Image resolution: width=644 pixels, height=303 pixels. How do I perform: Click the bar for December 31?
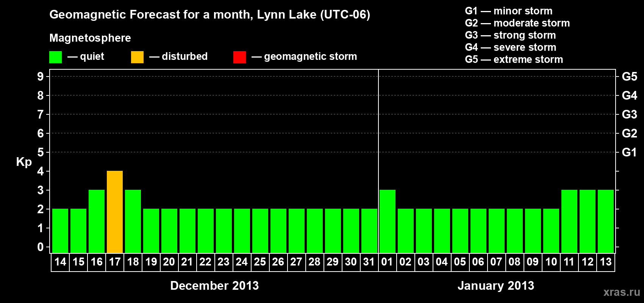(369, 231)
